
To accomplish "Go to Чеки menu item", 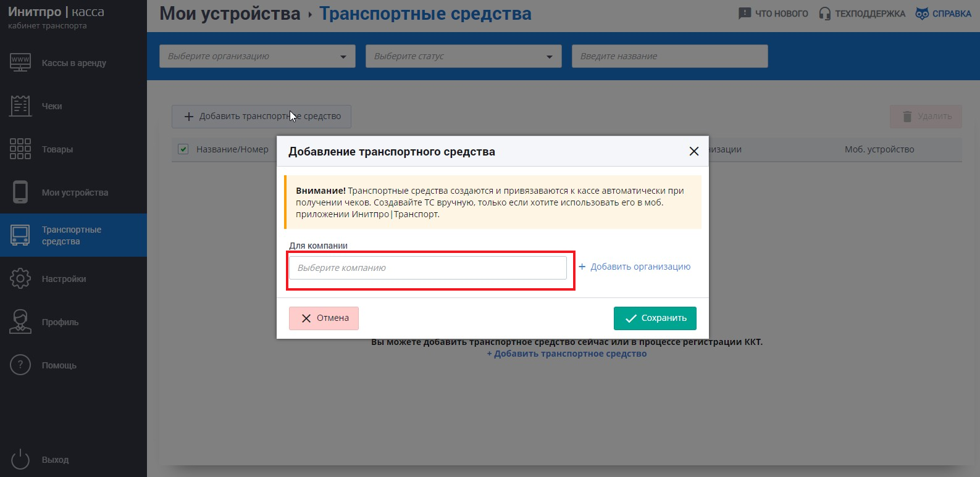I will tap(73, 106).
